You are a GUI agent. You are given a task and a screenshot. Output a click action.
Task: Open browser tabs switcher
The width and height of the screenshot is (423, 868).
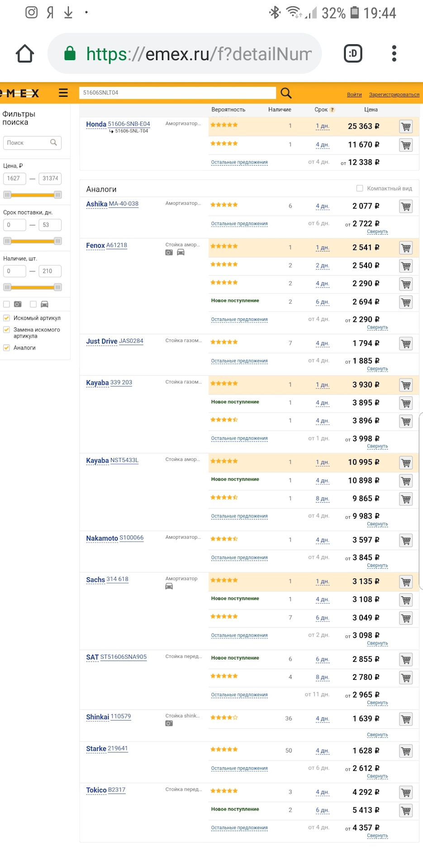[x=353, y=53]
